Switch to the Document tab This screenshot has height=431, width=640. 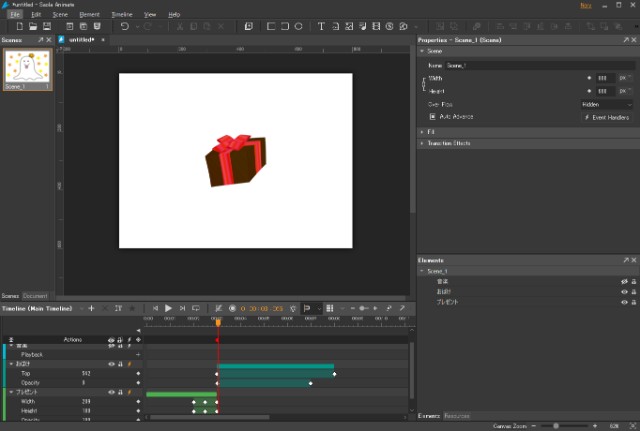pos(35,296)
